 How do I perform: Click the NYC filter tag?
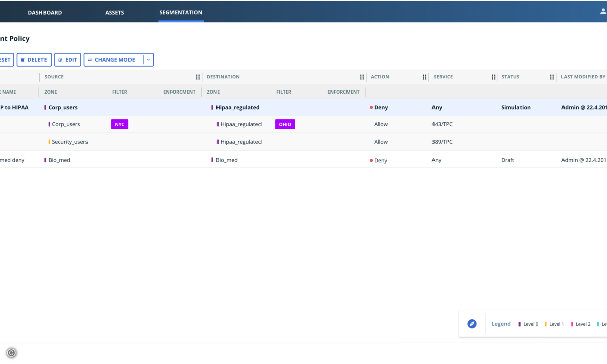(x=120, y=124)
